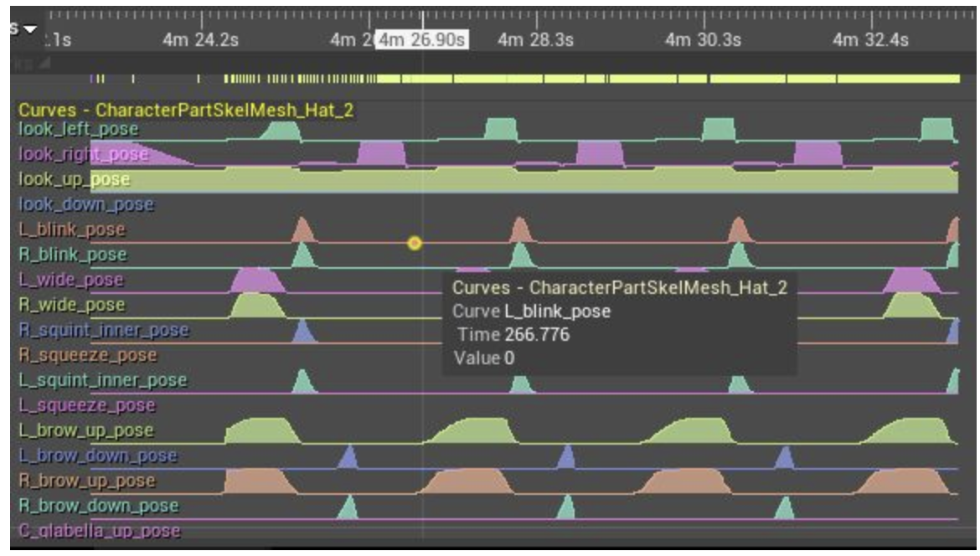Viewport: 980px width, 556px height.
Task: Click the L_blink_pose curve label
Action: click(72, 229)
